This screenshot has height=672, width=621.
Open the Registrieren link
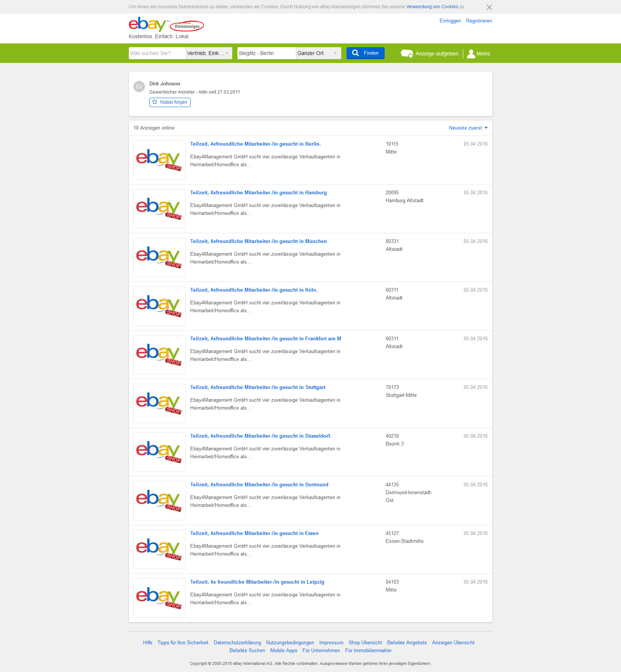point(479,21)
